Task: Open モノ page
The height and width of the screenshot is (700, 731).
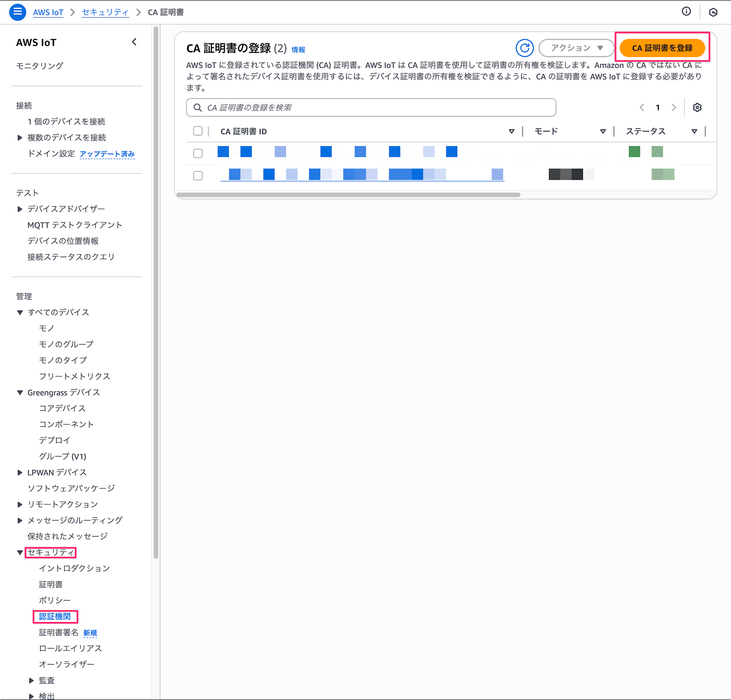Action: (47, 328)
